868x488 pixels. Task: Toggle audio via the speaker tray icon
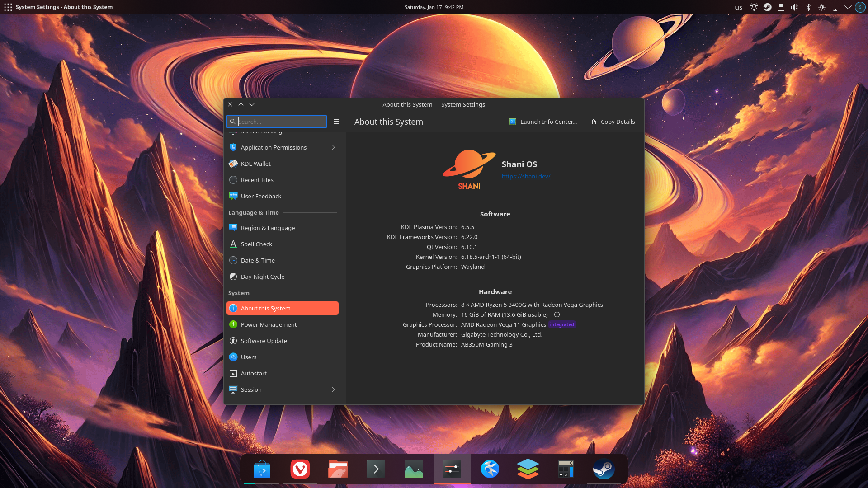pyautogui.click(x=794, y=7)
